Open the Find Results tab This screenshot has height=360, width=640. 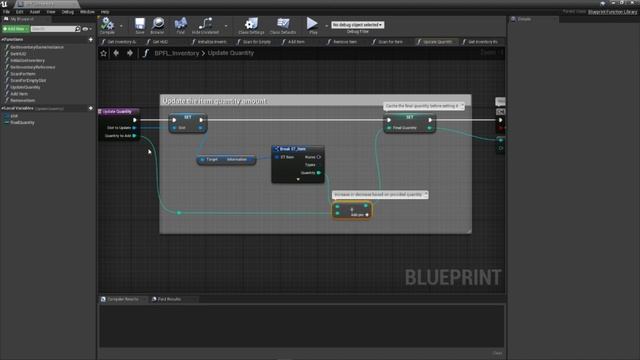(169, 299)
